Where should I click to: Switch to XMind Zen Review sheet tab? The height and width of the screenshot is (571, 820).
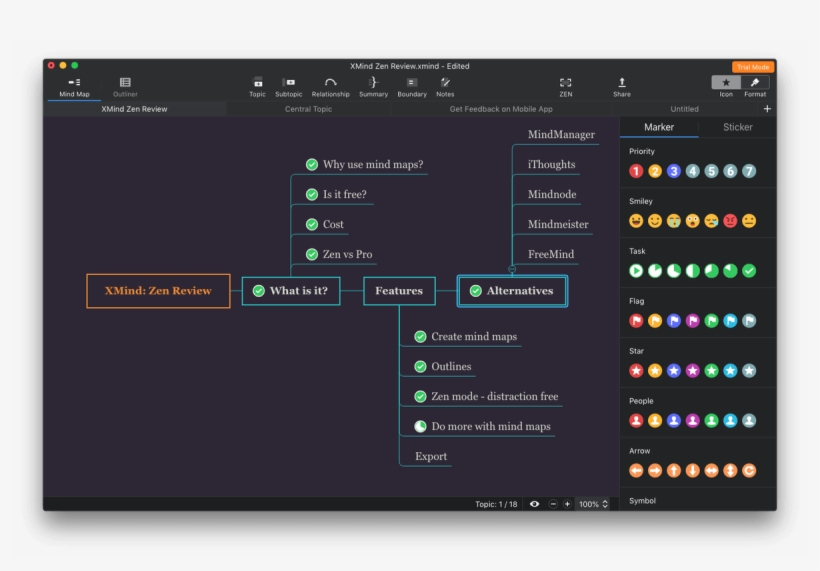click(x=134, y=109)
